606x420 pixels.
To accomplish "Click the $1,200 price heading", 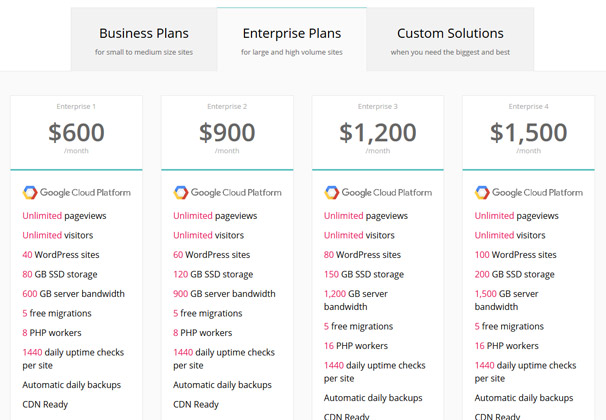I will click(x=378, y=132).
